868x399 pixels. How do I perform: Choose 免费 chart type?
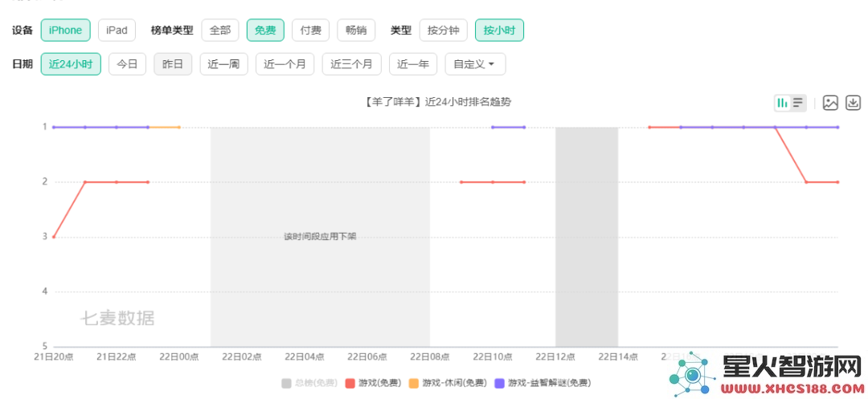(x=265, y=31)
